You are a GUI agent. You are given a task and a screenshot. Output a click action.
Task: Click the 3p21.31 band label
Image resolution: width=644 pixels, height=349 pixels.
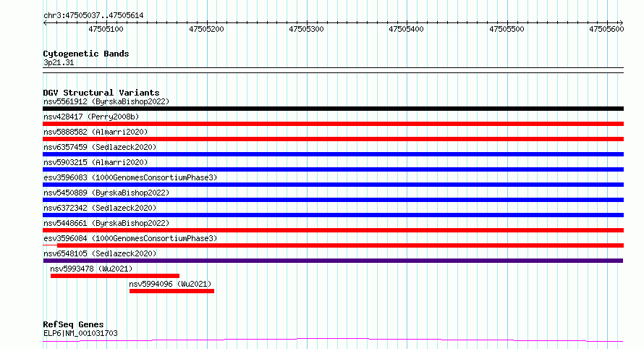coord(59,63)
